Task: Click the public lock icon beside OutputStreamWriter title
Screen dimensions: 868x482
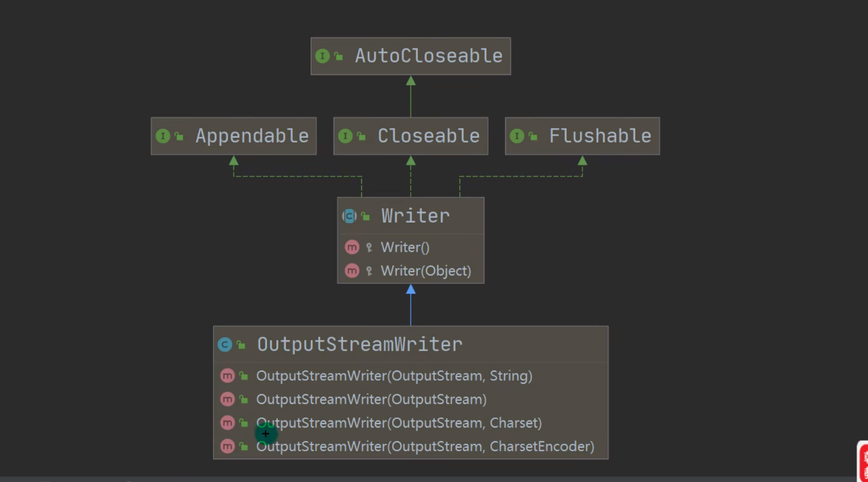Action: pos(241,345)
